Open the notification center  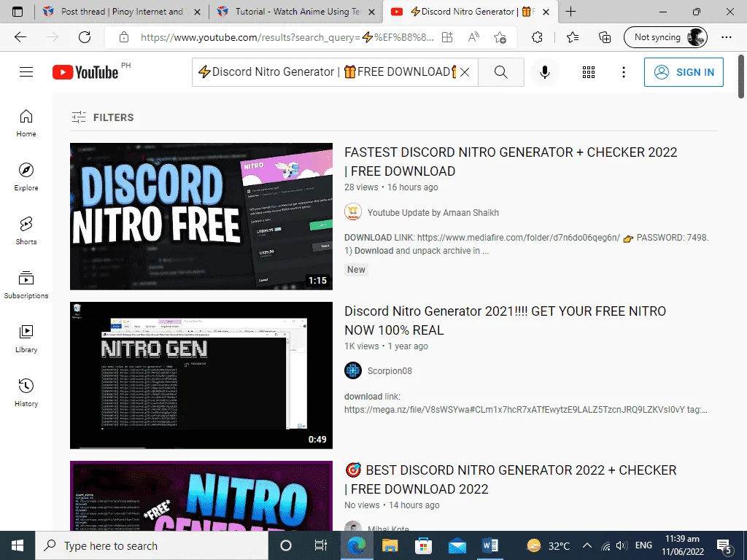click(x=724, y=545)
